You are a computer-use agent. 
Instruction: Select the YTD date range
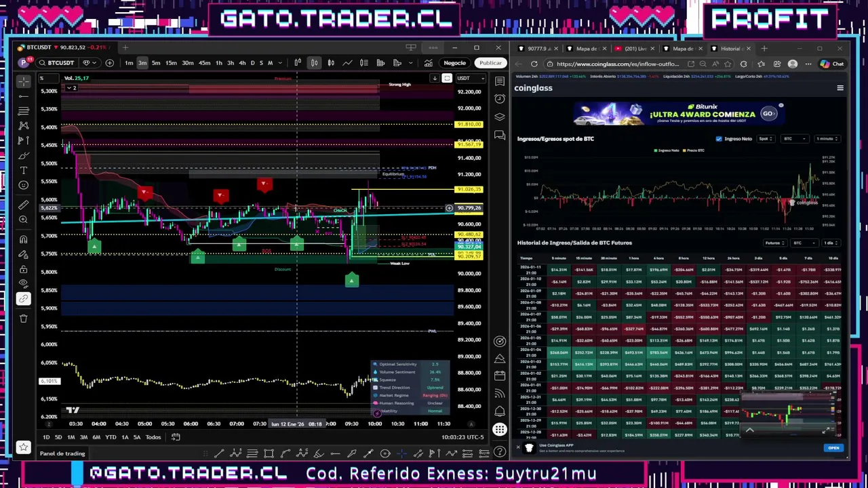coord(111,437)
